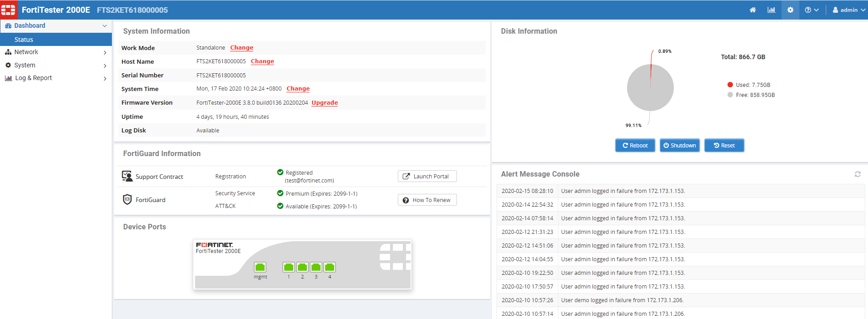The height and width of the screenshot is (319, 868).
Task: Click the Launch Portal button
Action: 427,177
